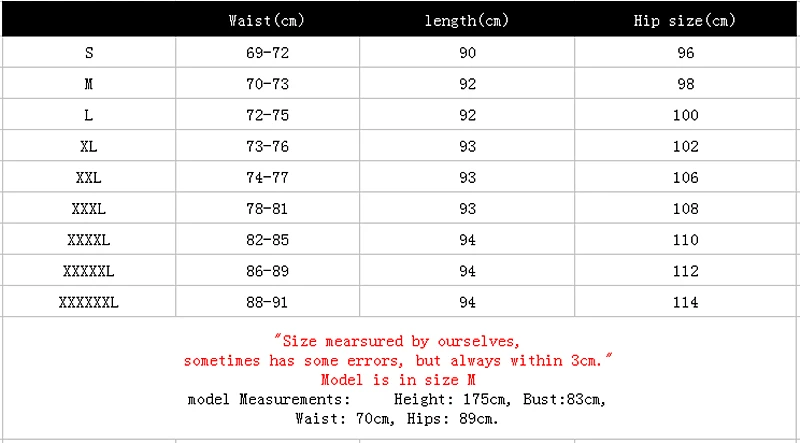Select the S size row label

click(89, 53)
